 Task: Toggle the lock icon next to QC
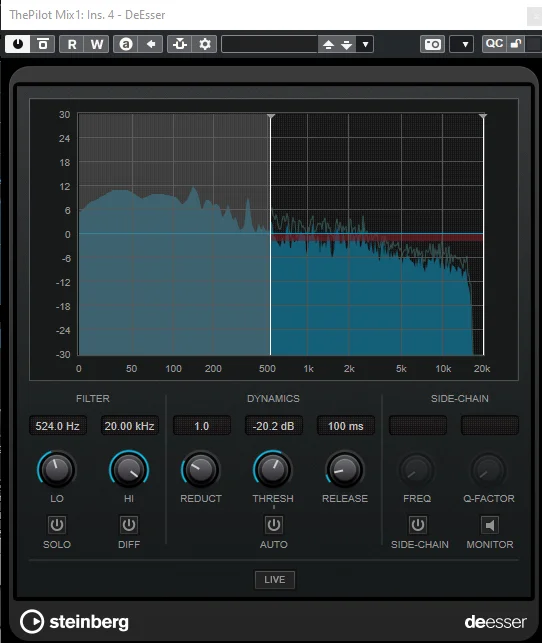pos(515,43)
